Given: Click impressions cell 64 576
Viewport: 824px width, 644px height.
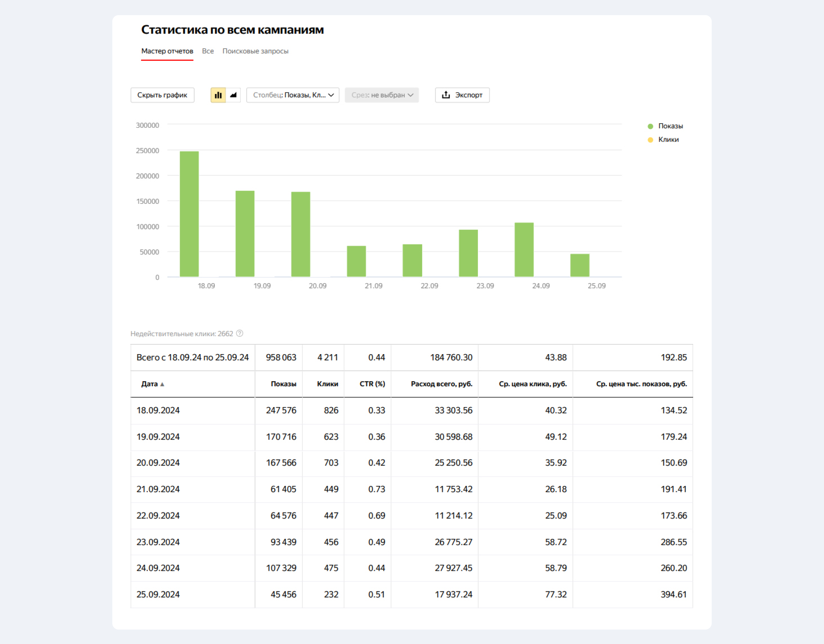Looking at the screenshot, I should [x=283, y=516].
